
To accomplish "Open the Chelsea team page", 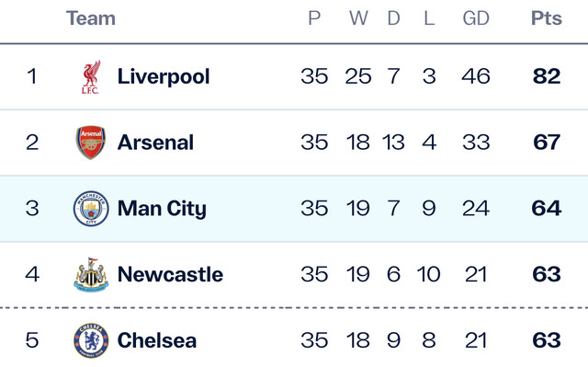I will (x=157, y=340).
